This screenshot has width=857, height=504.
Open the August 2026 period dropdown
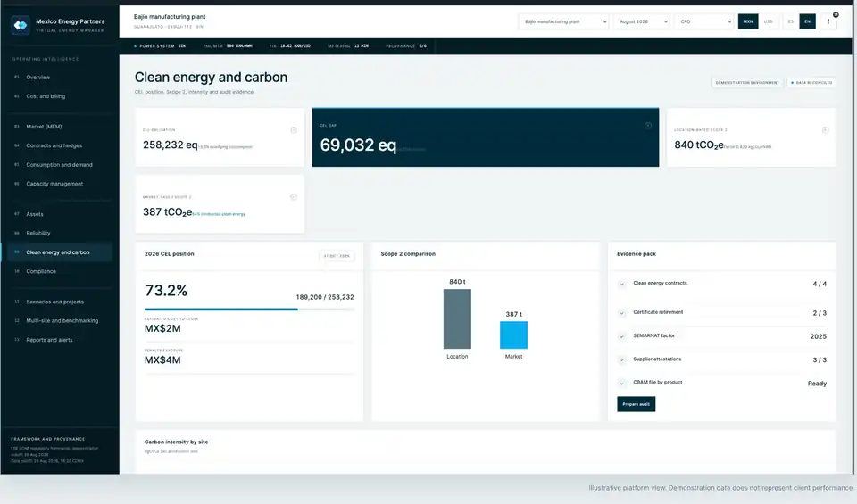click(x=642, y=21)
